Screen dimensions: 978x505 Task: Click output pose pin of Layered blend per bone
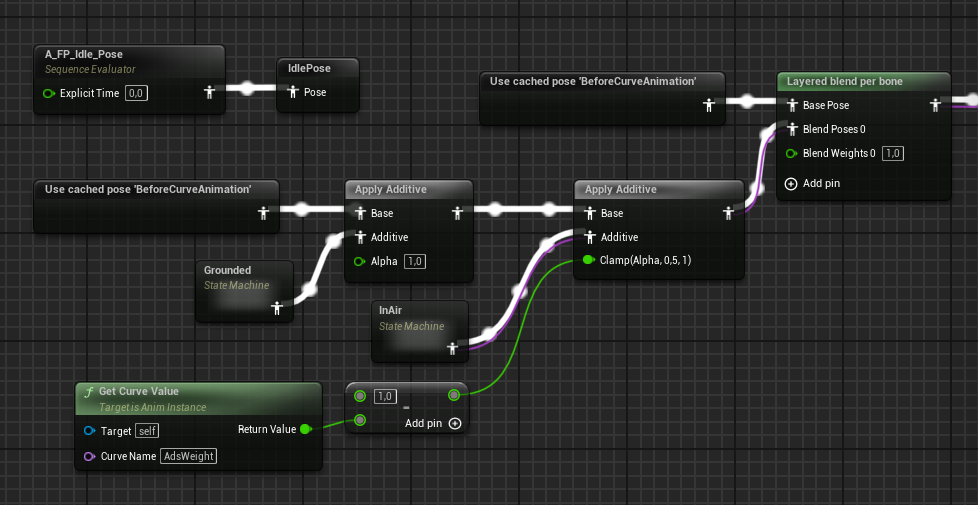click(935, 105)
